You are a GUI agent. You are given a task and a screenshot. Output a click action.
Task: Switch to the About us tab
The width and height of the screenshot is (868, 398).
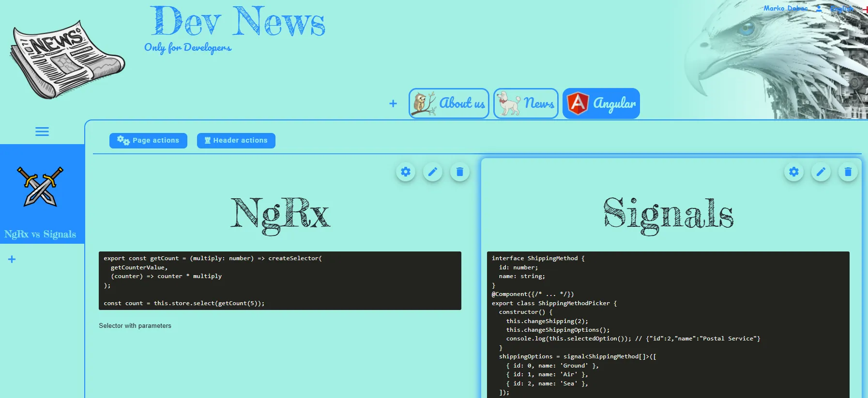pyautogui.click(x=449, y=103)
